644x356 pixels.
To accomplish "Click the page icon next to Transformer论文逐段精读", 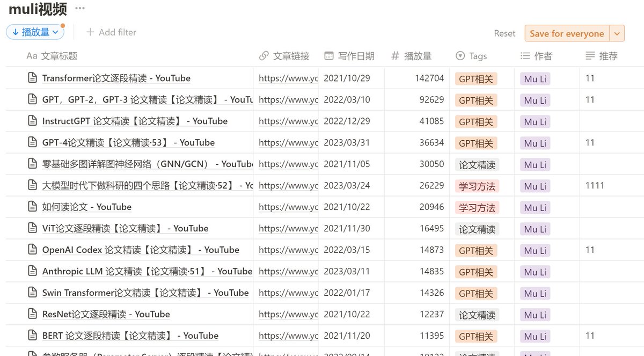I will (x=32, y=78).
